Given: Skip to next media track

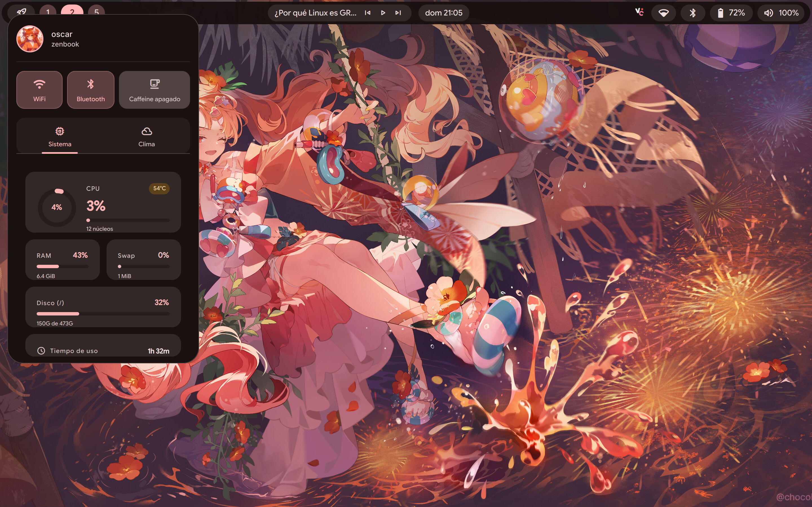Looking at the screenshot, I should [398, 13].
